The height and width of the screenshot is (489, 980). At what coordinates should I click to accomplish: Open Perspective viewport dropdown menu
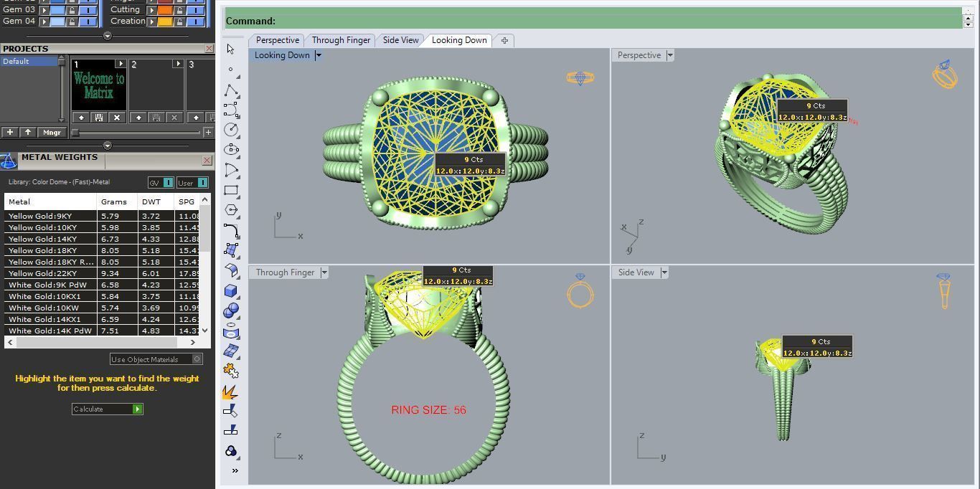(670, 55)
